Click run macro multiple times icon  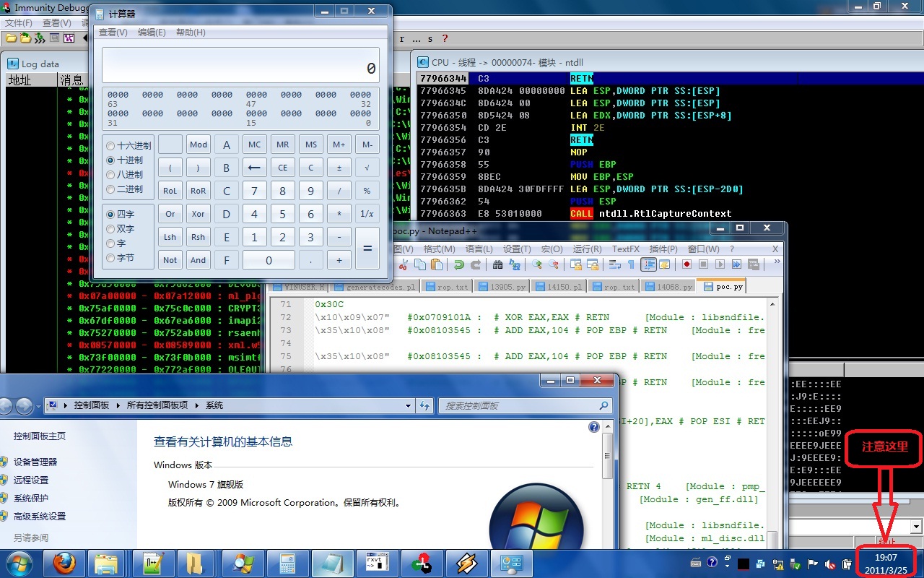[736, 264]
